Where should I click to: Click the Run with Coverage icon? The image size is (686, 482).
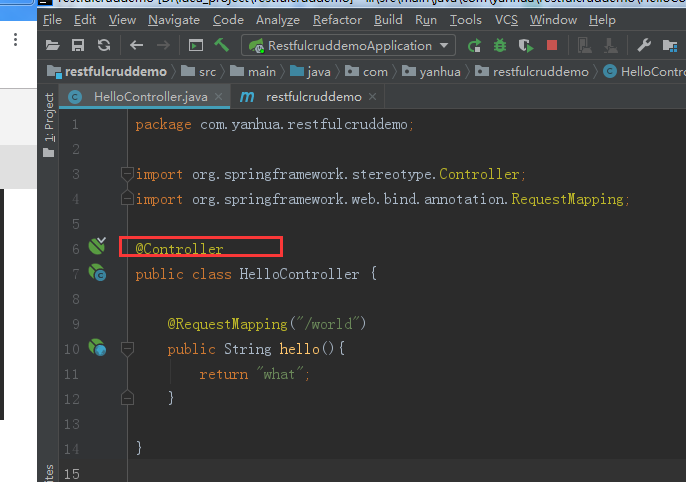[526, 45]
